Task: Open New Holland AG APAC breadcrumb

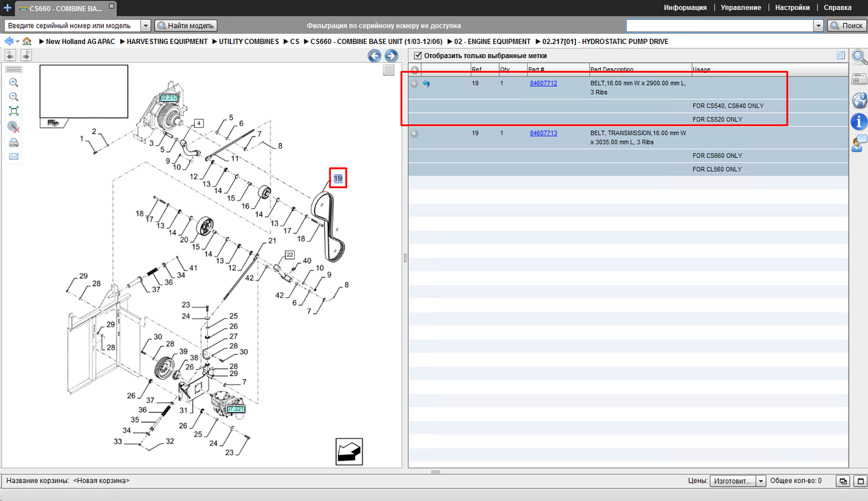Action: pos(80,42)
